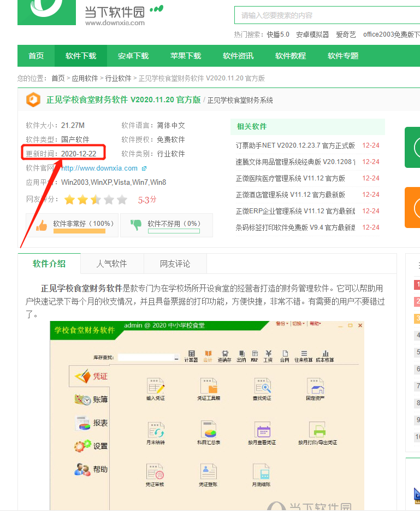Open the 固定资产 fixed assets icon

click(316, 389)
